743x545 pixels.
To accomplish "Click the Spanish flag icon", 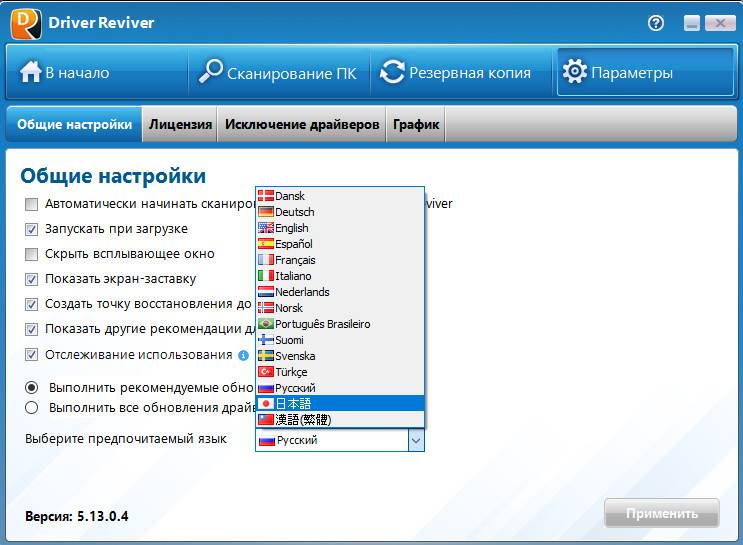I will pyautogui.click(x=266, y=244).
